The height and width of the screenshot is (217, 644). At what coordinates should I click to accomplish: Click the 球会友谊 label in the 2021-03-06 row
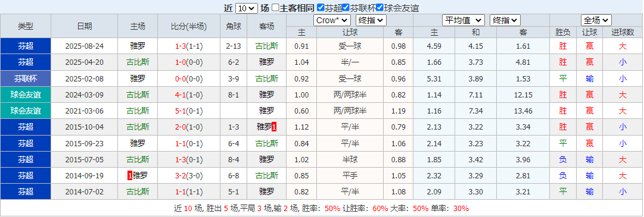point(26,111)
